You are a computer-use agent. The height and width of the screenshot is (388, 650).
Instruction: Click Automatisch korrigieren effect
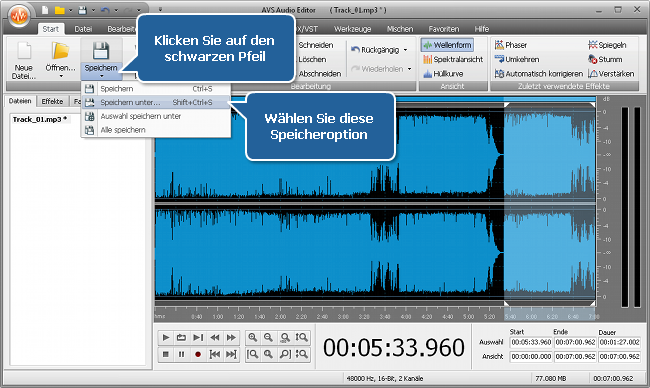click(x=538, y=74)
